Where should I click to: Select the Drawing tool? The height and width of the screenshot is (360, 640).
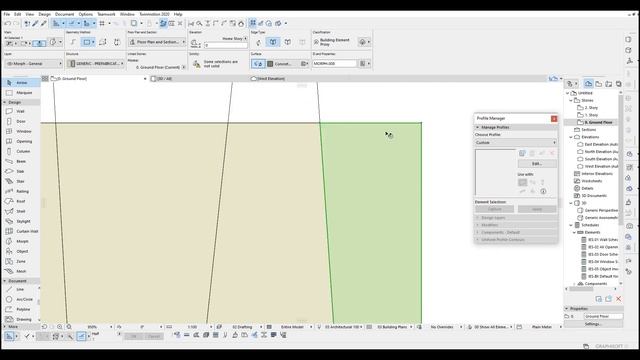(x=21, y=319)
